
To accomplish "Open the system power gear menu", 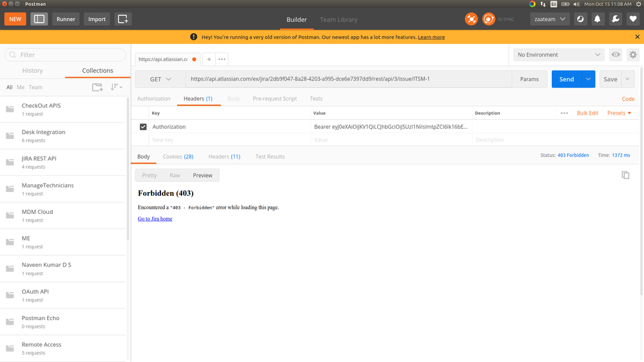I will [639, 4].
